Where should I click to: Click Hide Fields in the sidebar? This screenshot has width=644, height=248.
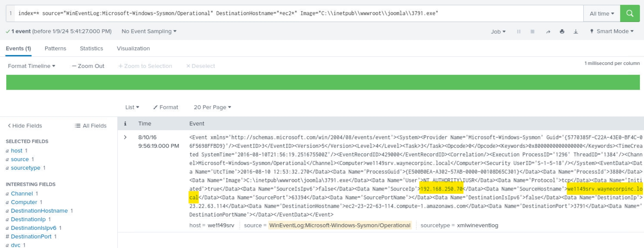pyautogui.click(x=25, y=126)
